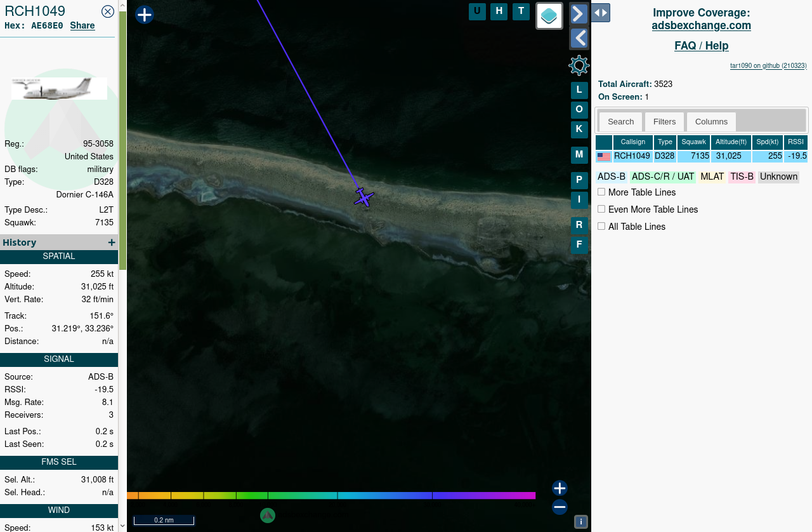
Task: Click the green triangle map marker
Action: point(268,515)
